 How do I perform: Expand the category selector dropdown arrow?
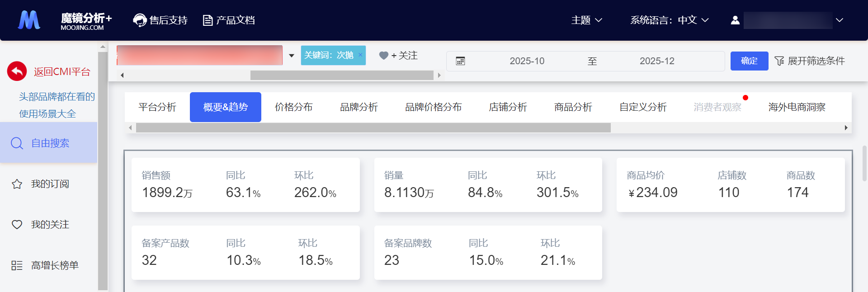click(x=292, y=56)
